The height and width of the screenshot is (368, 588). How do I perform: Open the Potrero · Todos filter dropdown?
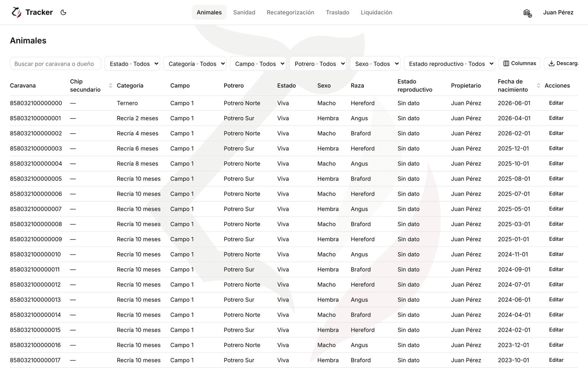click(x=318, y=64)
